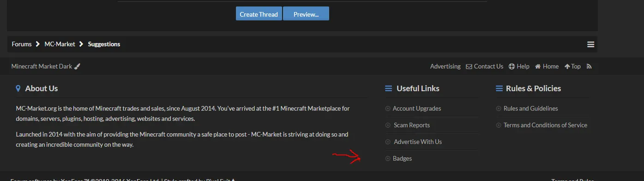Image resolution: width=644 pixels, height=181 pixels.
Task: Click the About Us heading
Action: click(42, 88)
